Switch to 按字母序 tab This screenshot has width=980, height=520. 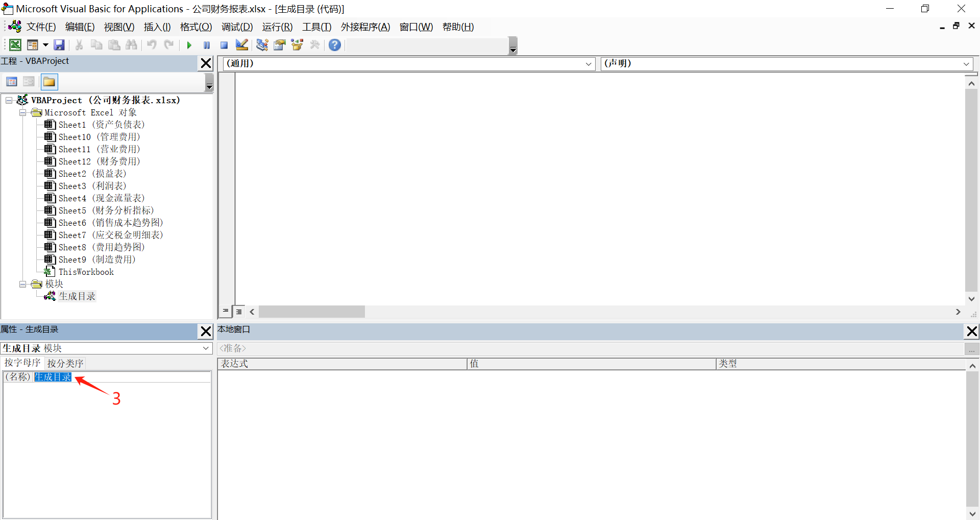[22, 363]
